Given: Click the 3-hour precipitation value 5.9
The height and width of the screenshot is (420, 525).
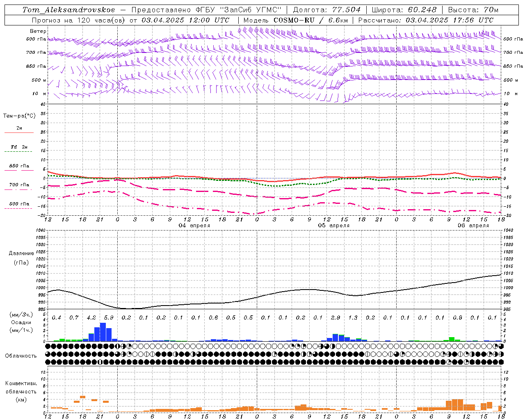Looking at the screenshot, I should tap(109, 318).
